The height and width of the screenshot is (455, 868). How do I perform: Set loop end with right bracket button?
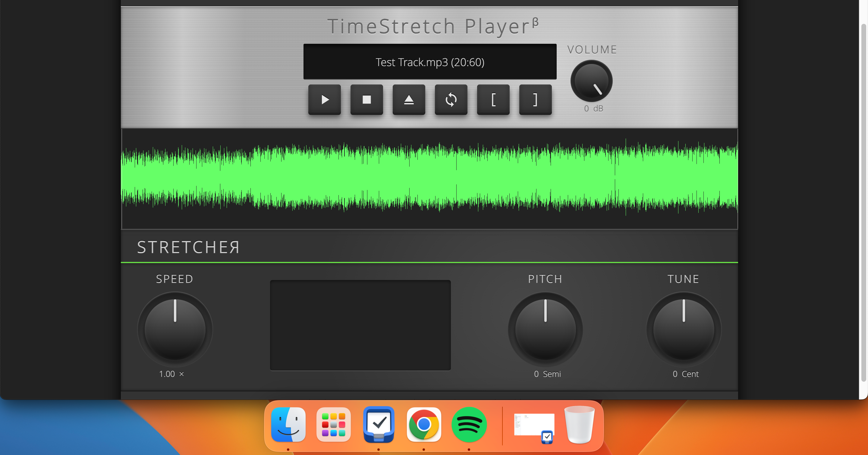[x=535, y=100]
